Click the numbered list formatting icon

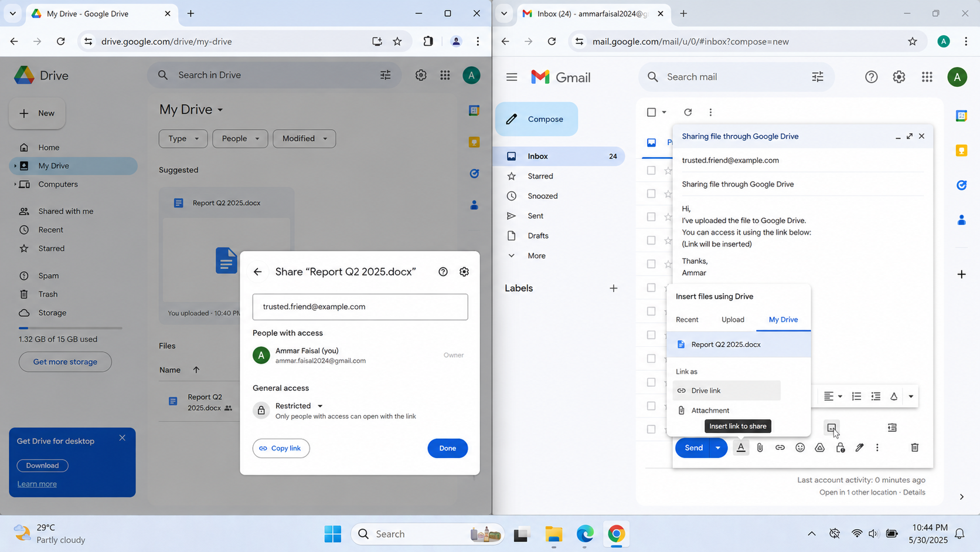pos(856,397)
